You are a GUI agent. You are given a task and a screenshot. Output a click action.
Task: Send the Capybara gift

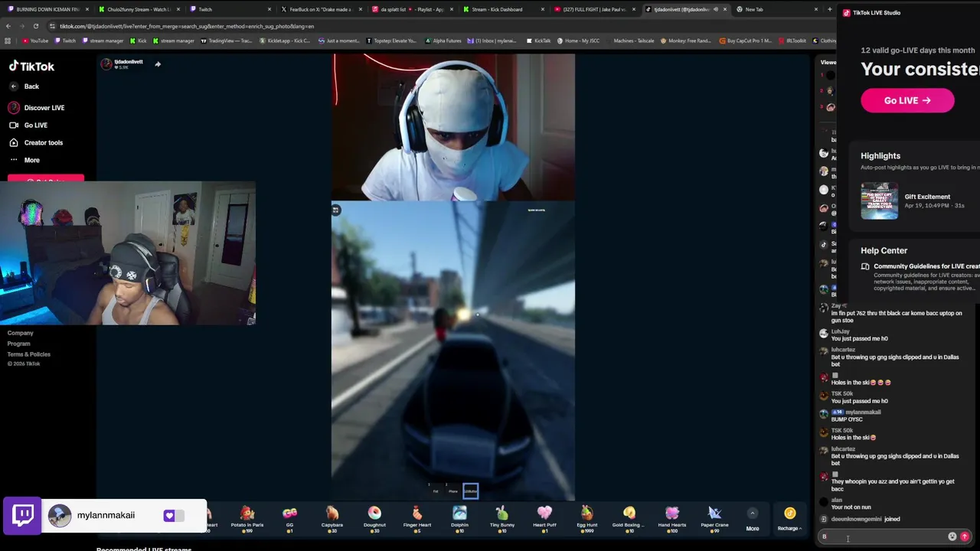332,517
